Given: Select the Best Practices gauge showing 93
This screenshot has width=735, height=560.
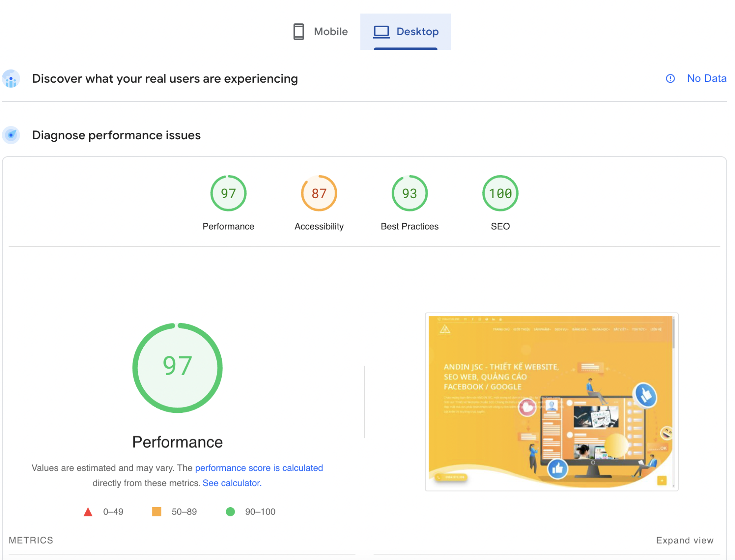Looking at the screenshot, I should pos(409,193).
